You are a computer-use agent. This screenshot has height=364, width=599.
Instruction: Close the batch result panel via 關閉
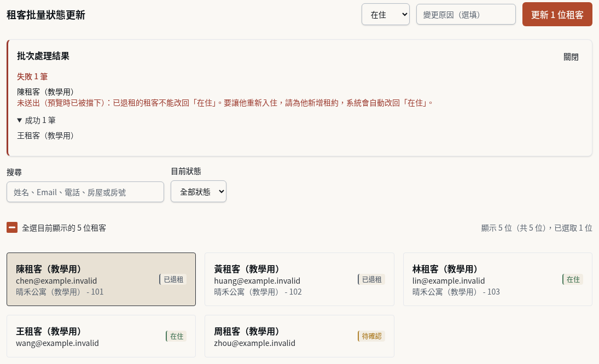pos(571,57)
